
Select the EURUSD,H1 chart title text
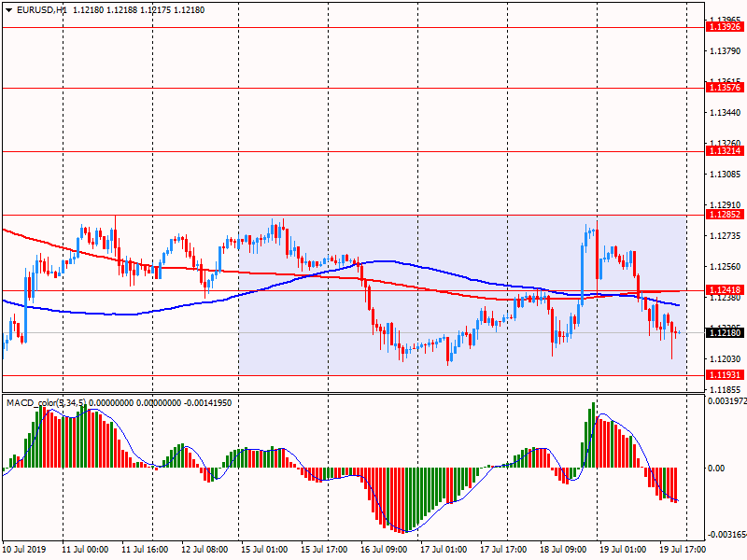click(x=41, y=10)
